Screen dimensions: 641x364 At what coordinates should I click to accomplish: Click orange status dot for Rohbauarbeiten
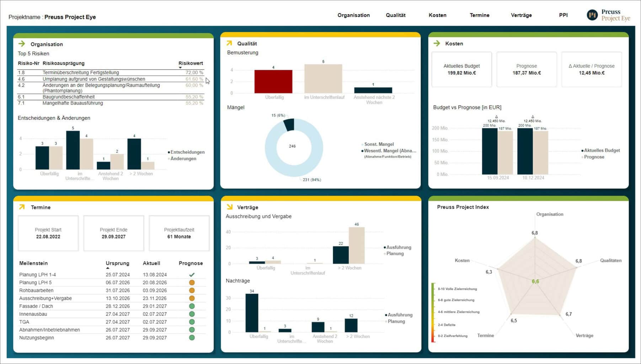point(192,290)
